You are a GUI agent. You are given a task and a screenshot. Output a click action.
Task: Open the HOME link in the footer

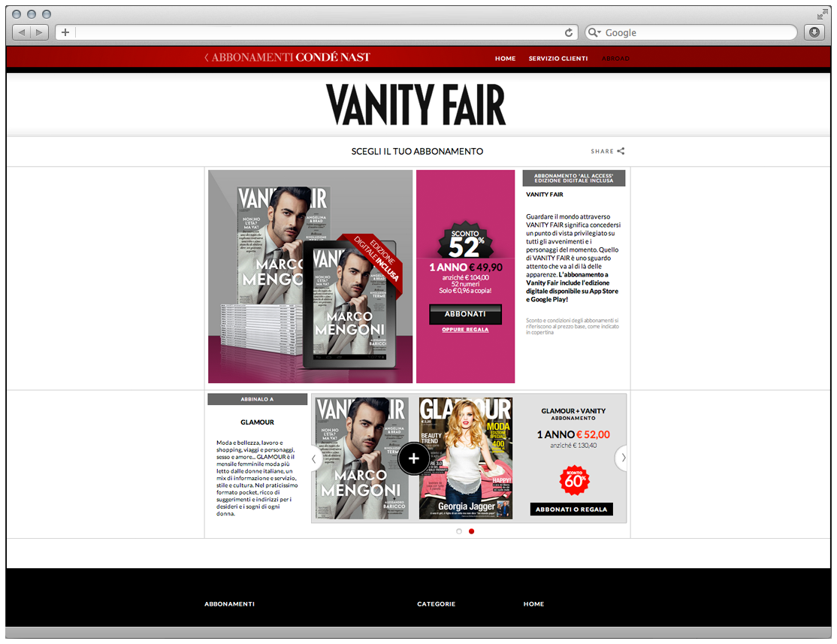click(x=533, y=604)
